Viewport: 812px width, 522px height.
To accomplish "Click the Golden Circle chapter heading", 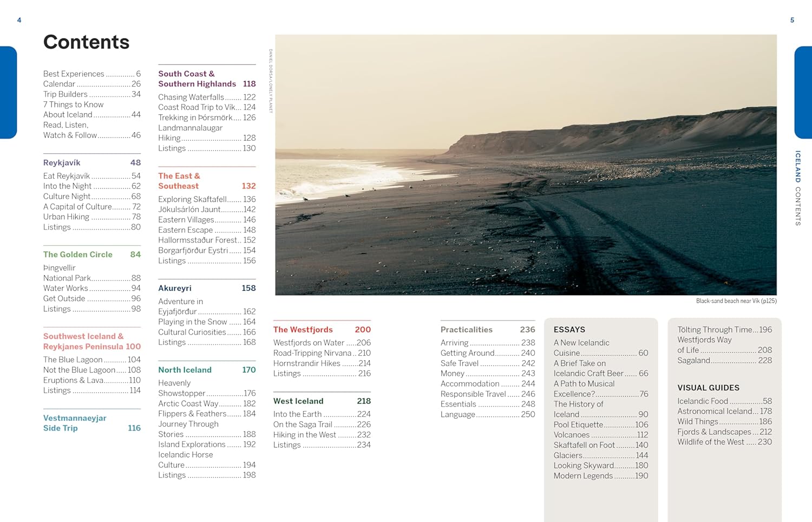I will click(x=78, y=255).
